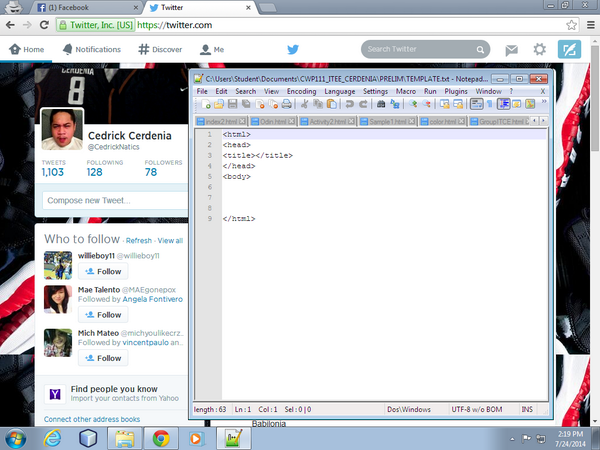
Task: Open the Macro menu
Action: [x=406, y=91]
